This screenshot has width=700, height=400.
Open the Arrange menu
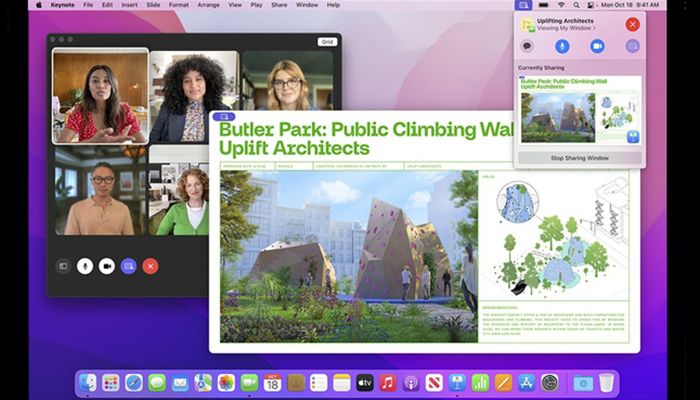[208, 5]
